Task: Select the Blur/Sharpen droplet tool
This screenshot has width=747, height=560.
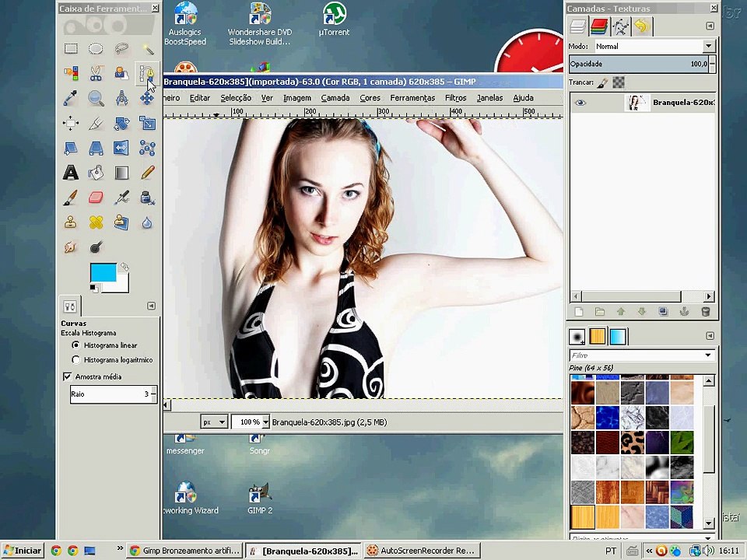Action: [x=147, y=222]
